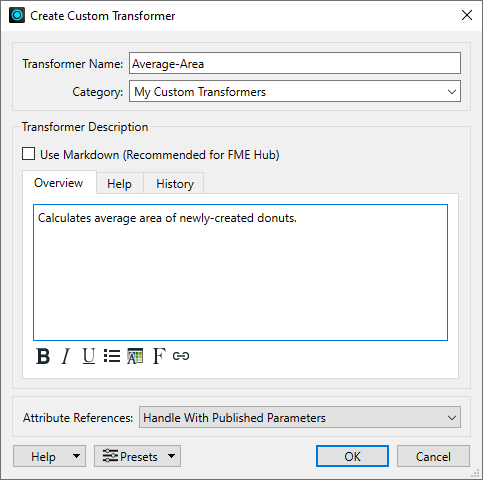Insert hyperlink using link icon
This screenshot has width=483, height=480.
[181, 356]
